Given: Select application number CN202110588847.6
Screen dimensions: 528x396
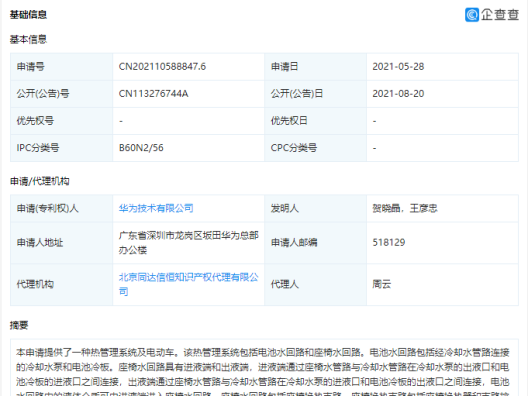Looking at the screenshot, I should coord(162,67).
